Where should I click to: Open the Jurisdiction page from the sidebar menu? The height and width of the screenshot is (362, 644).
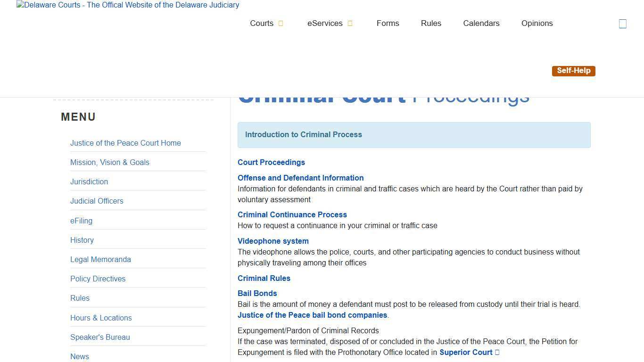[89, 181]
